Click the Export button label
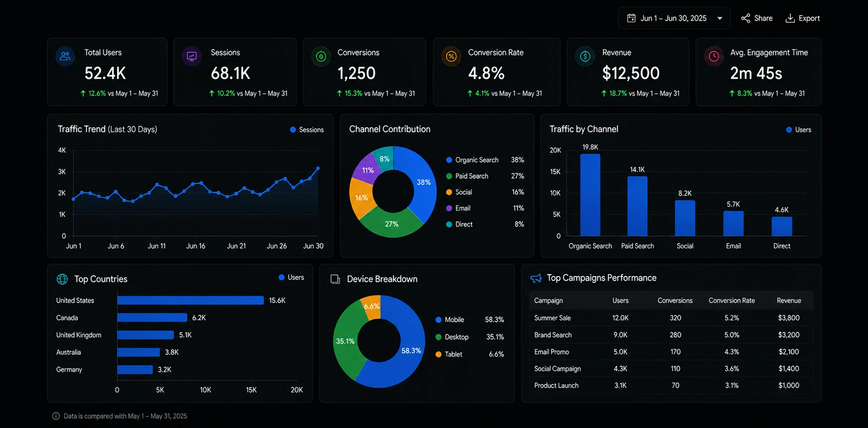868x428 pixels. point(809,18)
